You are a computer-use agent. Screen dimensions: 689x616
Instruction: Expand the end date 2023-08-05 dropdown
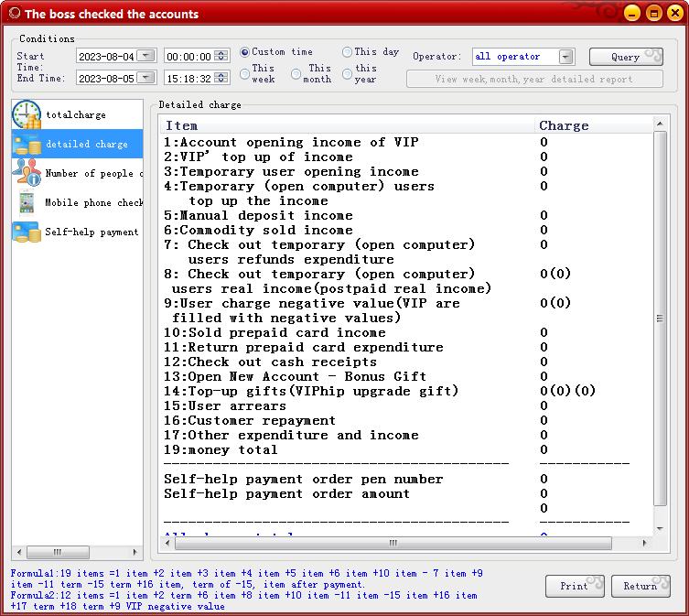tap(145, 78)
